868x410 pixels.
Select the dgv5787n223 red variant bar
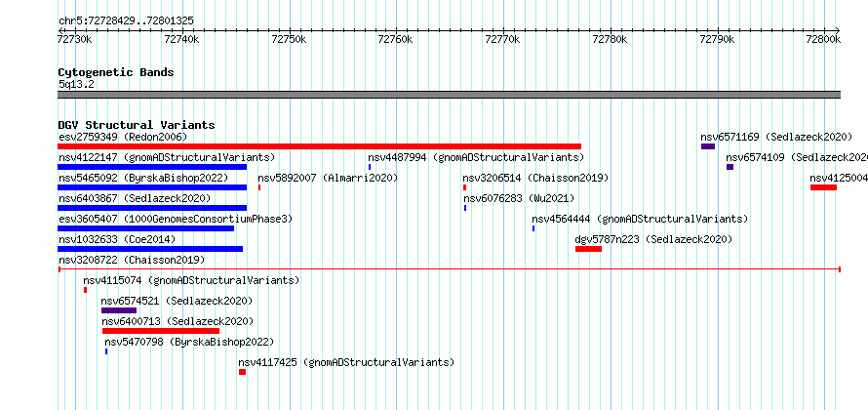588,249
